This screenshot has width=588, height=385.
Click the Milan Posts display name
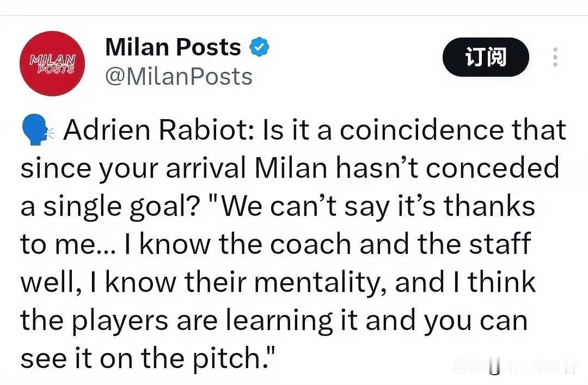pos(173,47)
